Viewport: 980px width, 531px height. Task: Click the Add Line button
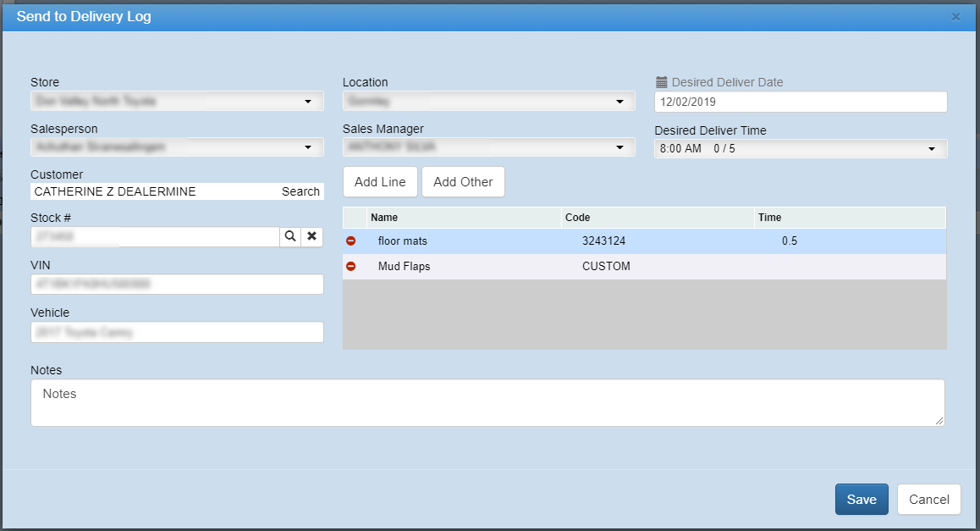pos(380,182)
